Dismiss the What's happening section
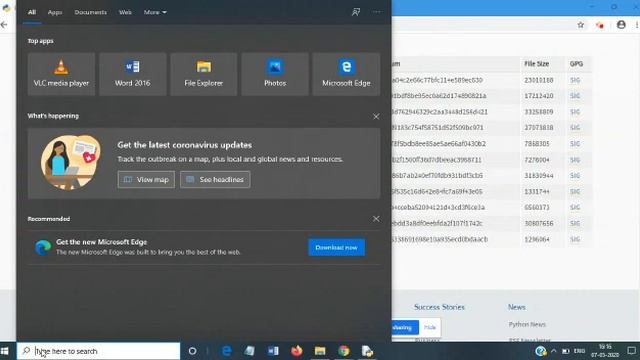This screenshot has width=640, height=360. (376, 116)
